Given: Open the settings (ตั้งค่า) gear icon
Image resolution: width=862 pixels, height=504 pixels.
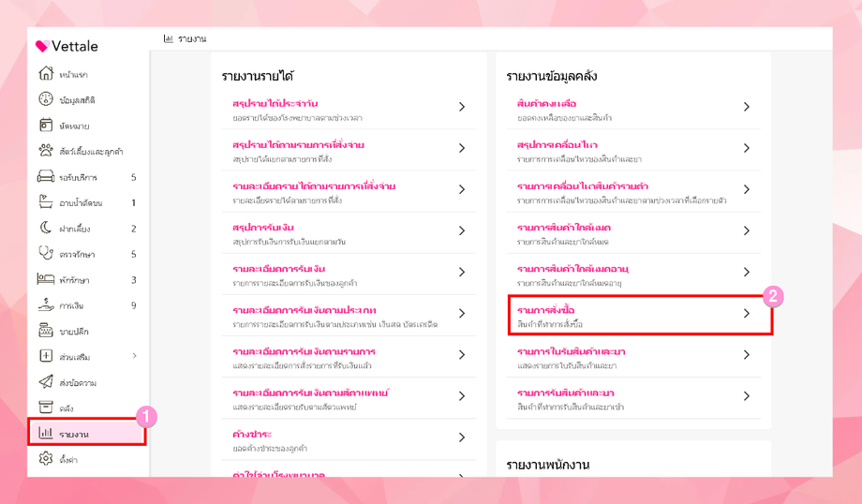Looking at the screenshot, I should [46, 459].
